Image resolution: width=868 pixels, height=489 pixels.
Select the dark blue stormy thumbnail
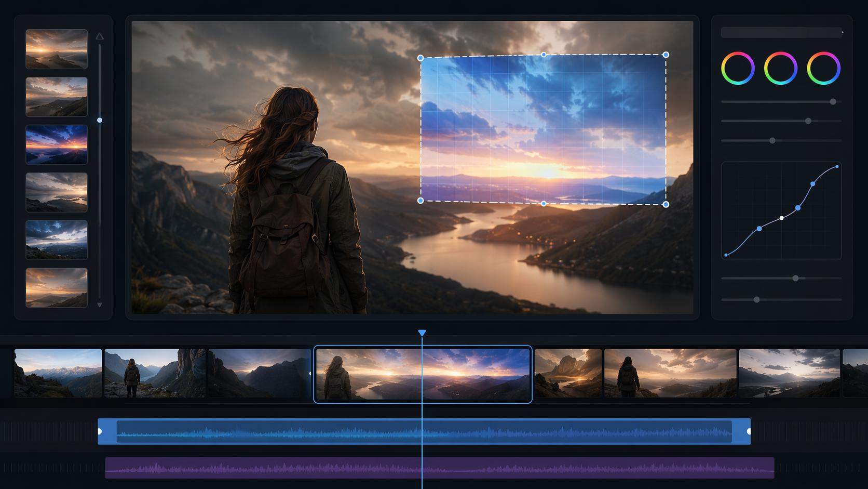tap(57, 240)
